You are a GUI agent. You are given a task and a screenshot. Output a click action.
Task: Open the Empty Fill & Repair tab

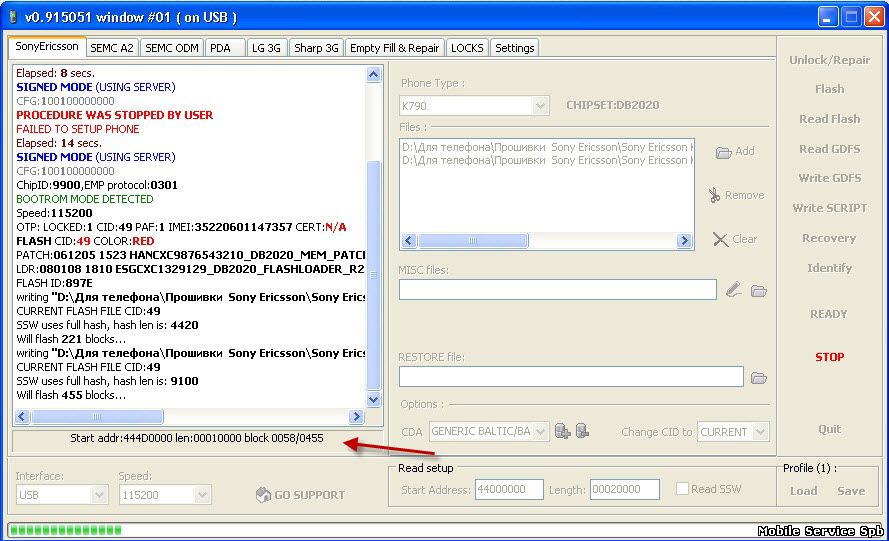[x=395, y=48]
